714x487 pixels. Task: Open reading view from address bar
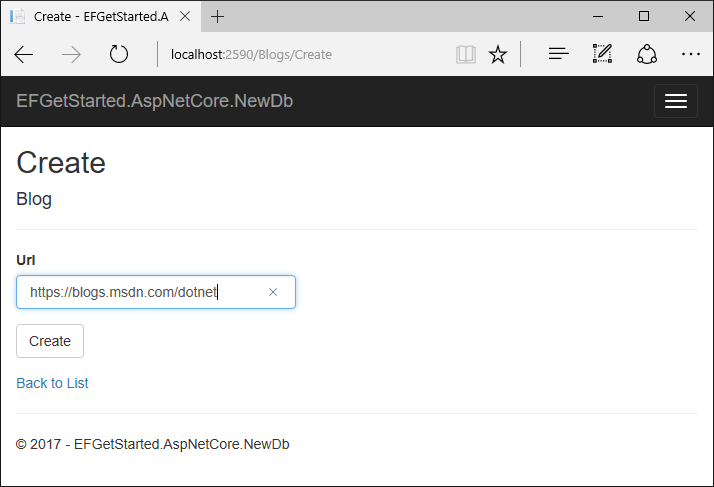pos(465,55)
